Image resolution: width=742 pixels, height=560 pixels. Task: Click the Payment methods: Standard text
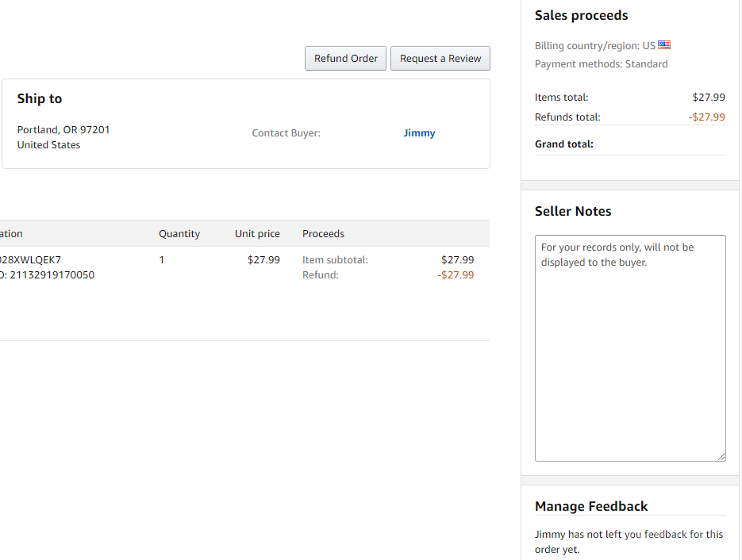(x=601, y=64)
